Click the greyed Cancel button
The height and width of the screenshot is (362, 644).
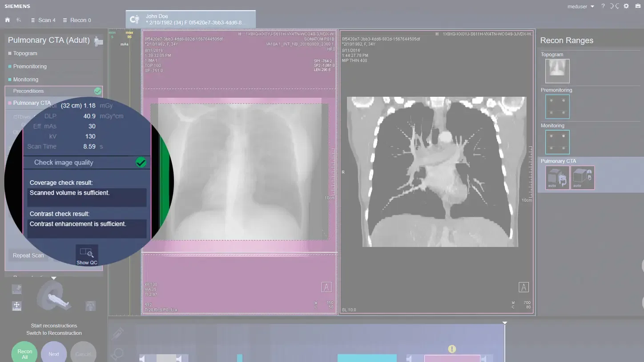point(83,354)
